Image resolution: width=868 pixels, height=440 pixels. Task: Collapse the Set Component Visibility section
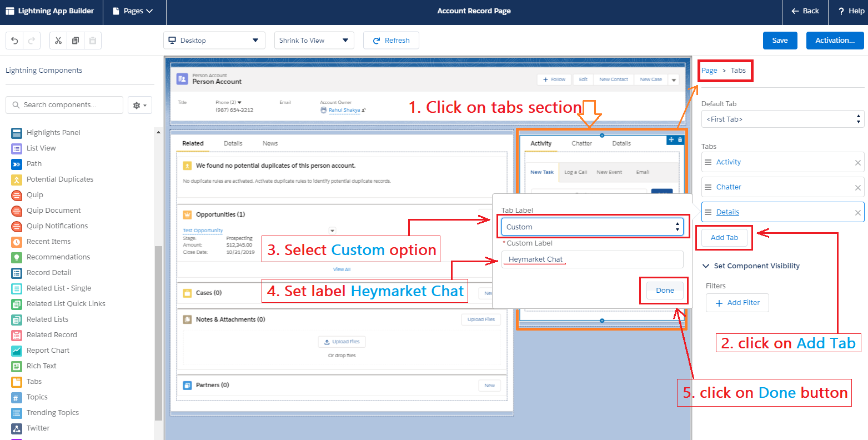tap(706, 266)
